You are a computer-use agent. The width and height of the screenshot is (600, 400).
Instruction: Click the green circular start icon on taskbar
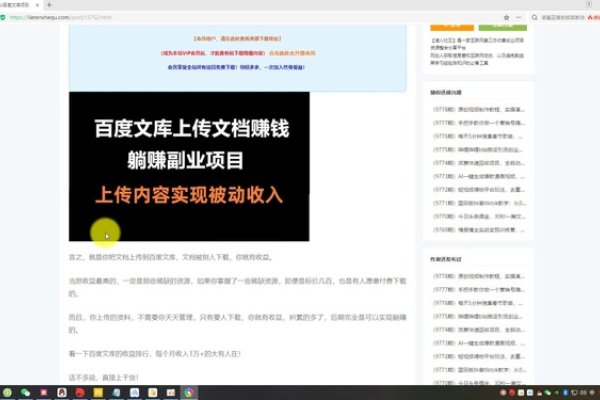coord(7,392)
